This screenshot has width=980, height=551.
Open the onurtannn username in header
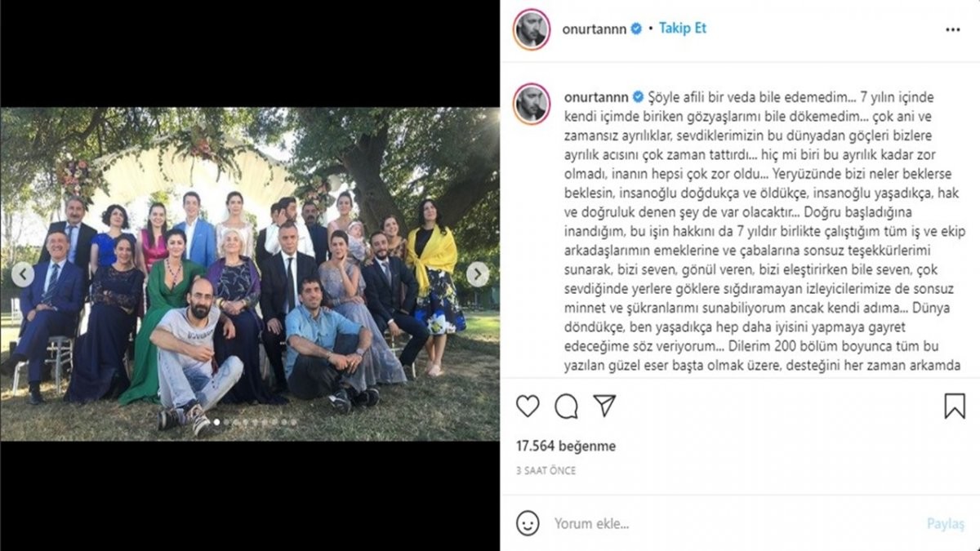tap(594, 29)
